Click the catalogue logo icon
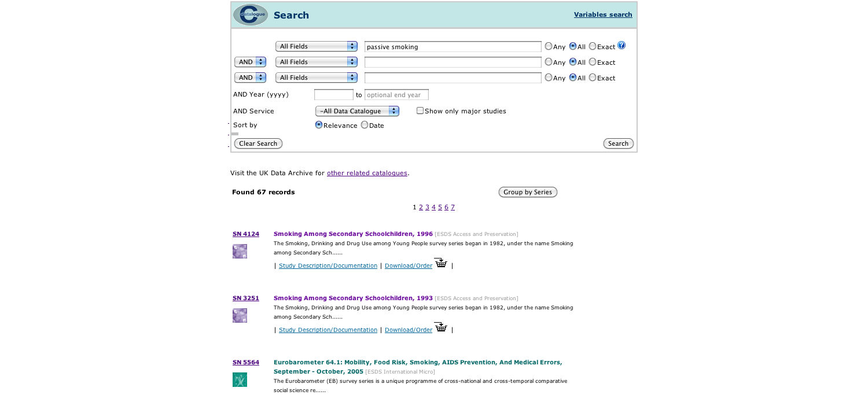This screenshot has height=395, width=868. [250, 15]
